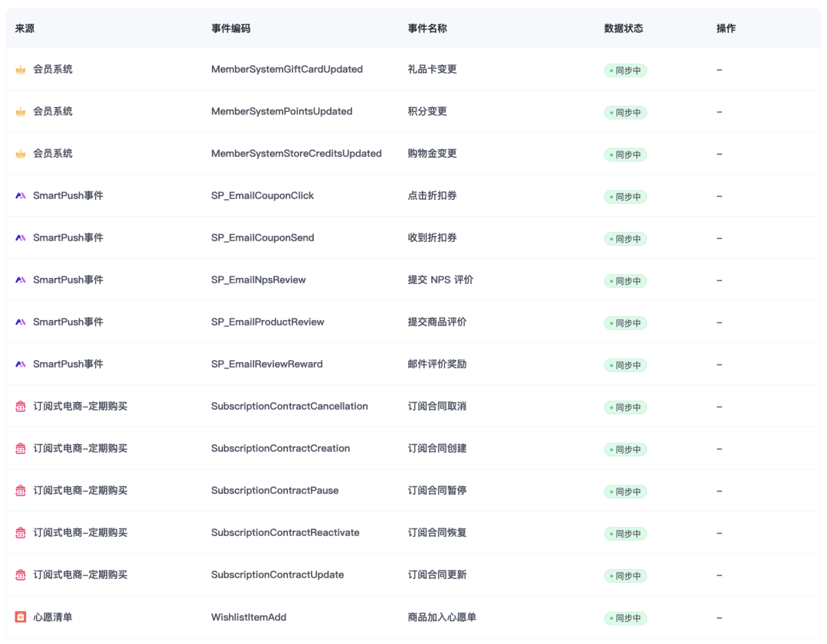Click event name 提交商品评价
This screenshot has width=827, height=644.
pos(436,322)
